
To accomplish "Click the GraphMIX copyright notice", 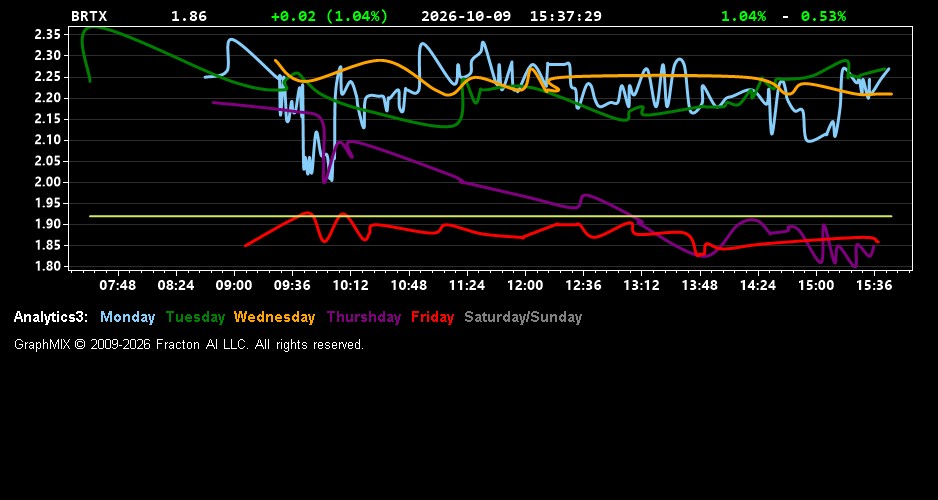I will coord(189,345).
